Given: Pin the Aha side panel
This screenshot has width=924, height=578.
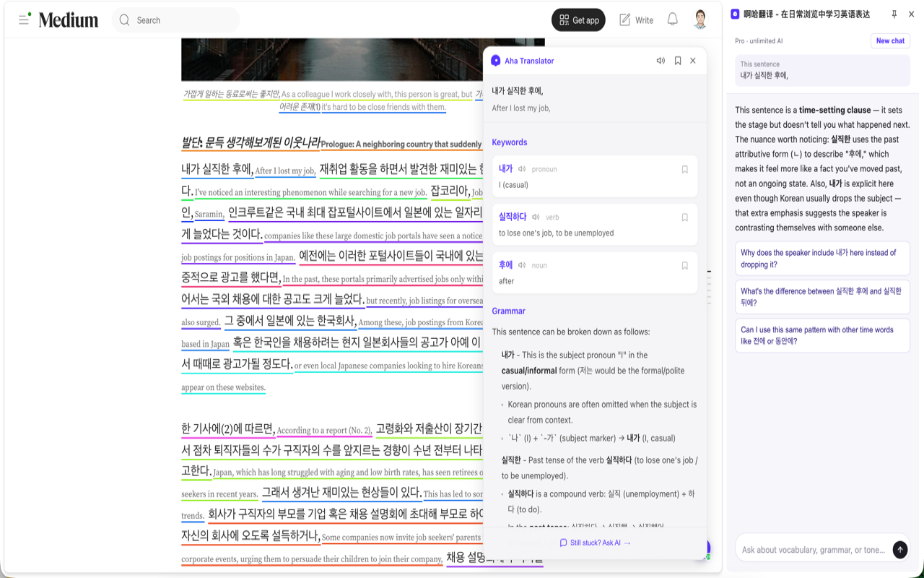Looking at the screenshot, I should tap(894, 14).
